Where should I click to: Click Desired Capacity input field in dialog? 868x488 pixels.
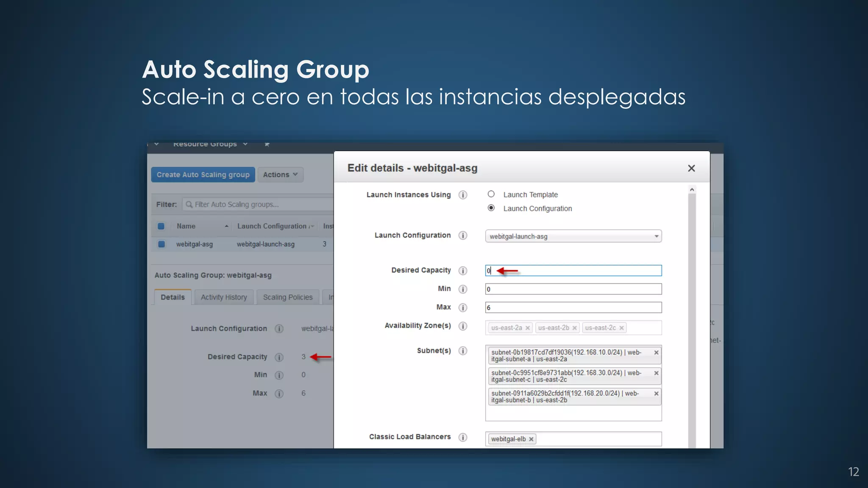click(x=573, y=271)
